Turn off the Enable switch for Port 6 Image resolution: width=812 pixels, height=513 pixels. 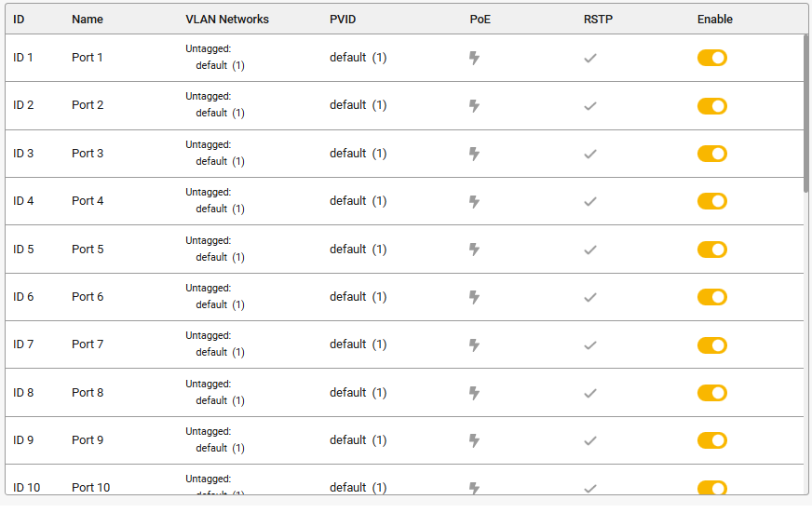pyautogui.click(x=712, y=297)
